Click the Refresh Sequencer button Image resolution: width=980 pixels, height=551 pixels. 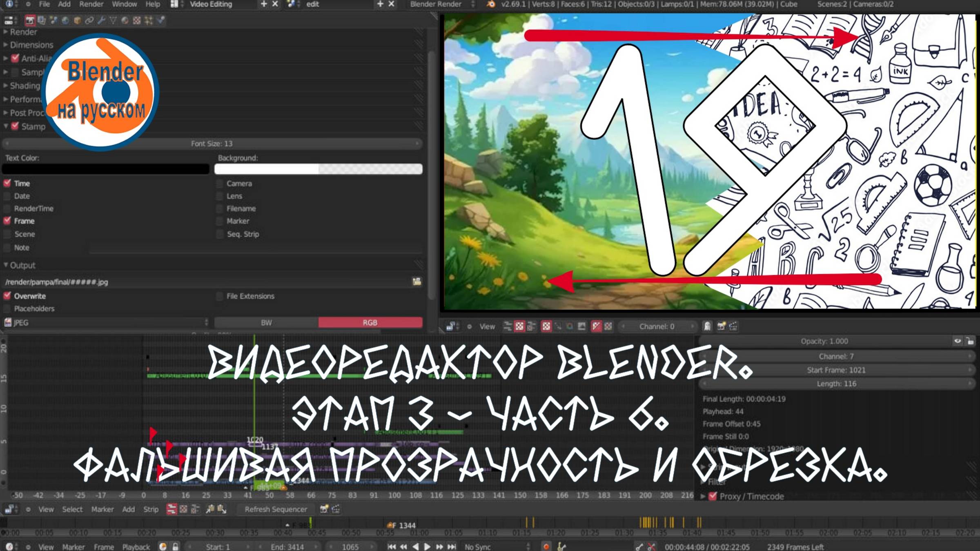pos(276,509)
